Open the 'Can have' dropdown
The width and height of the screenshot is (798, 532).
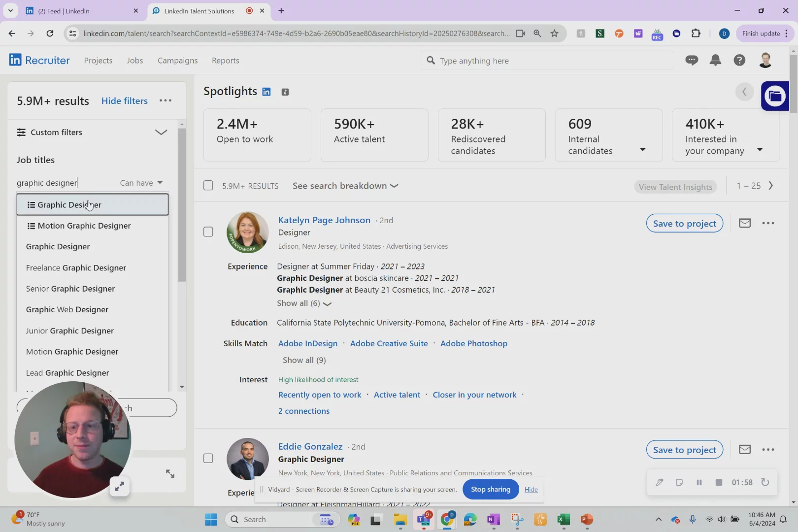tap(141, 183)
